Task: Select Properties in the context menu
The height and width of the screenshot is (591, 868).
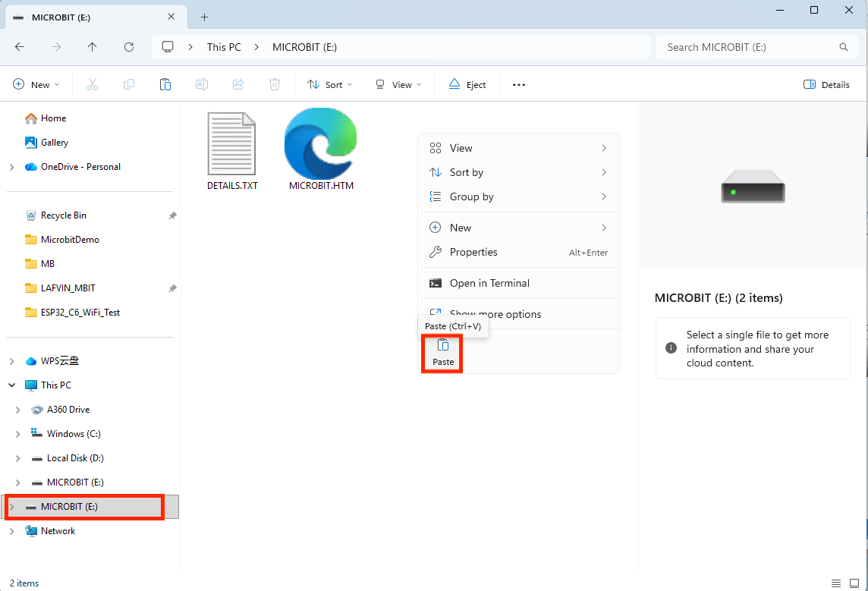Action: (519, 253)
